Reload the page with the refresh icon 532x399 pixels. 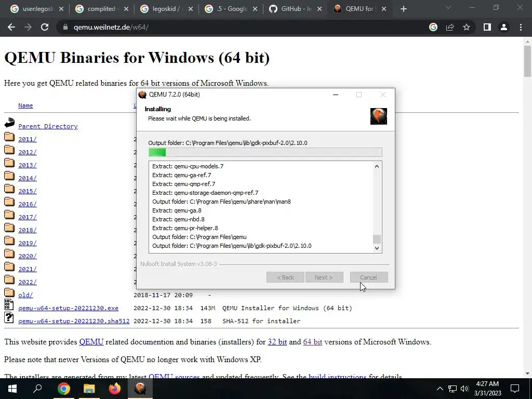tap(45, 27)
